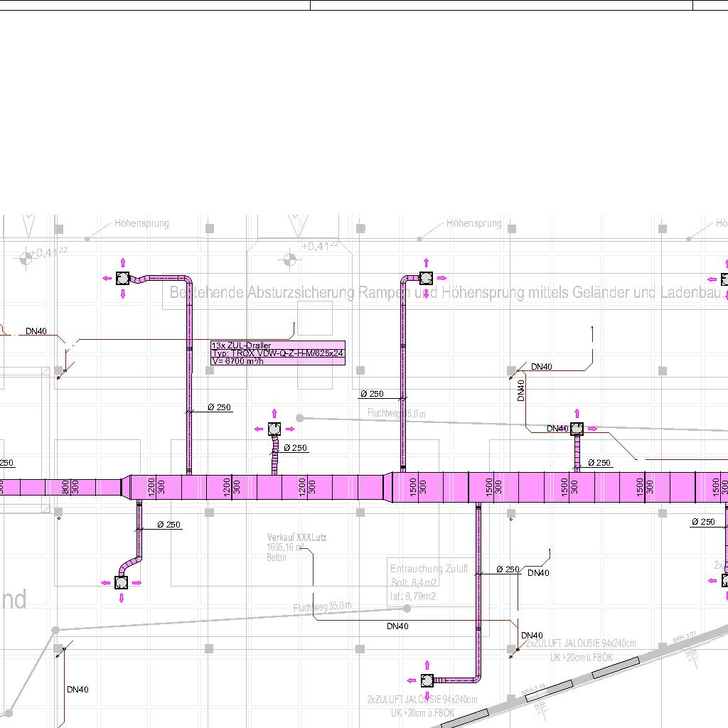Click the first 1200 300 label after the reducer
728x728 pixels.
click(x=156, y=488)
